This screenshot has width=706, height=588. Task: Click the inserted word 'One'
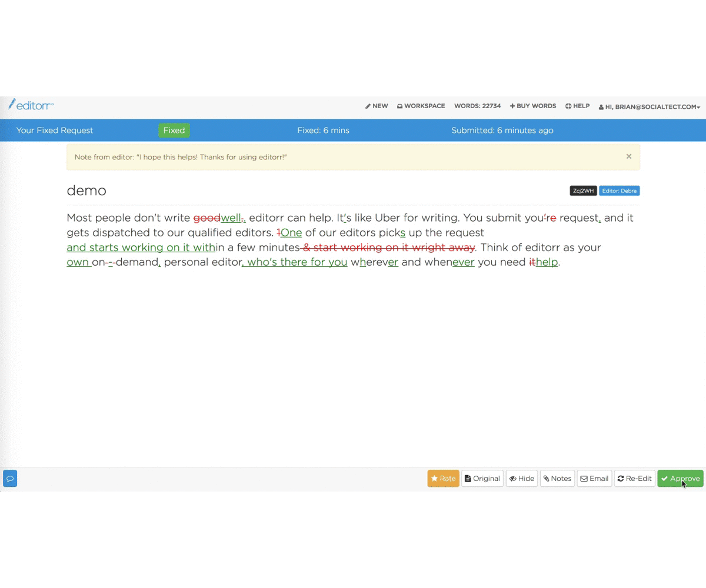[291, 233]
